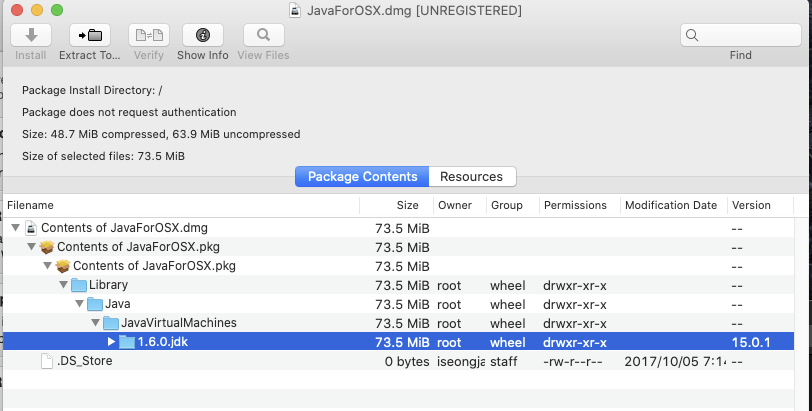Click 'Size of selected files: 73.5 MiB' text

[x=103, y=156]
